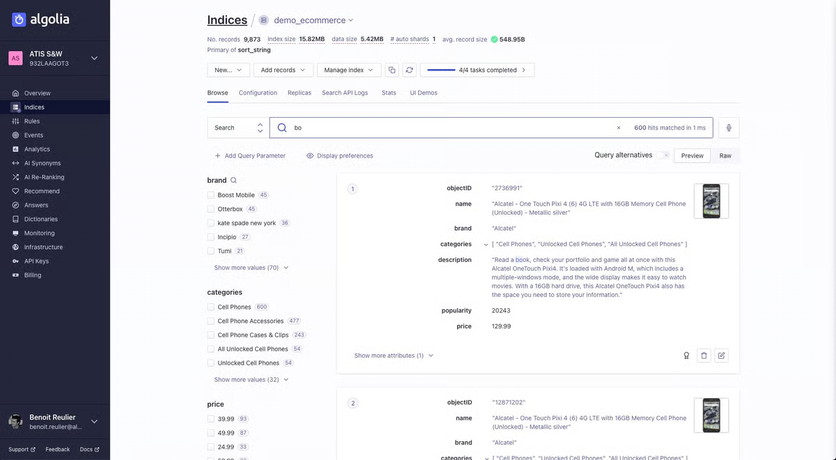Open the 4/4 tasks completed progress

coord(477,70)
